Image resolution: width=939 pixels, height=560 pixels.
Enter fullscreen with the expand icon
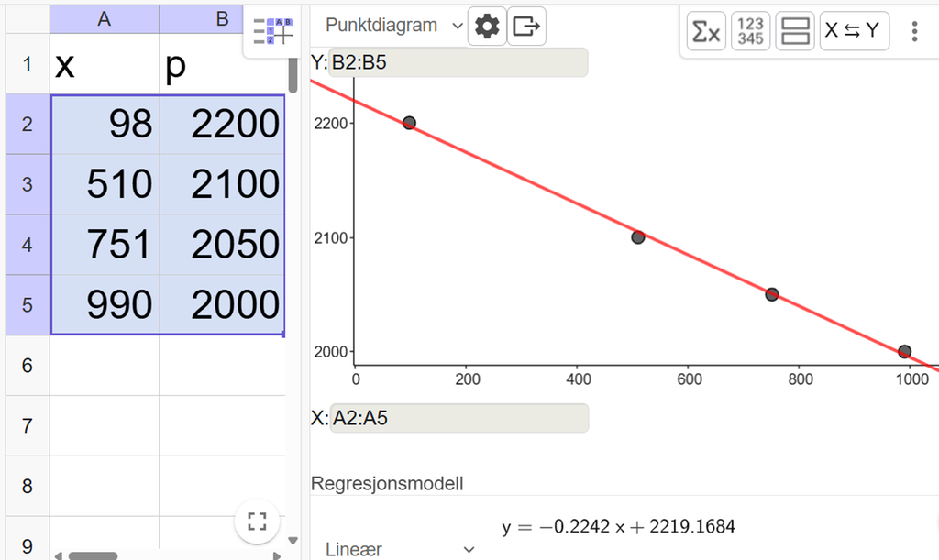point(257,521)
